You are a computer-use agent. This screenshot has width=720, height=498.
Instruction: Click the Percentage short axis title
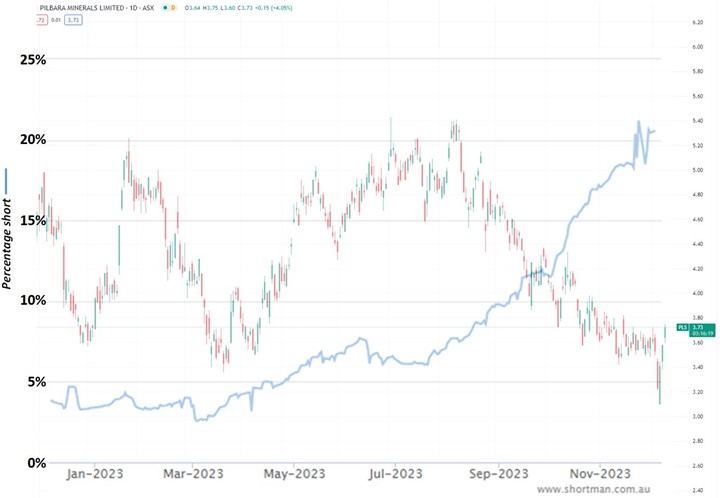click(x=8, y=245)
